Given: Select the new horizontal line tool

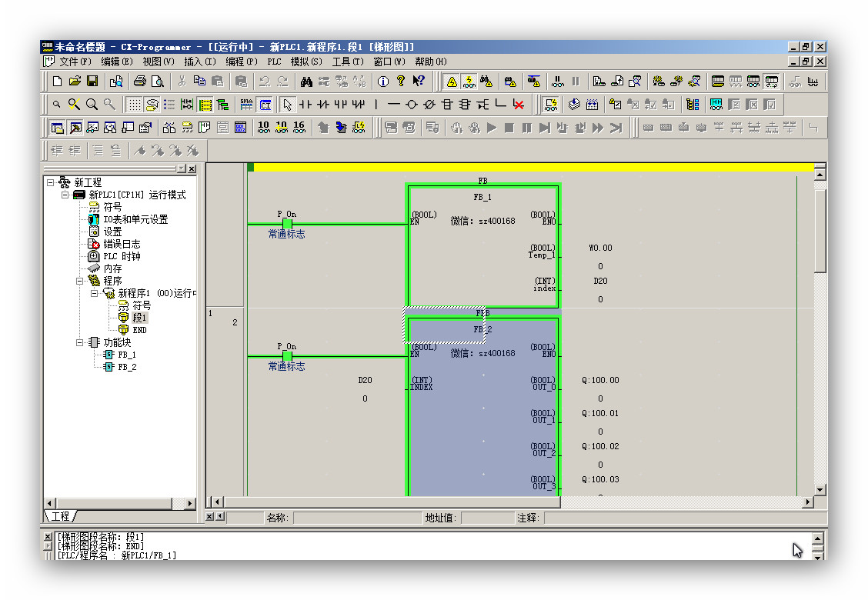Looking at the screenshot, I should (394, 105).
